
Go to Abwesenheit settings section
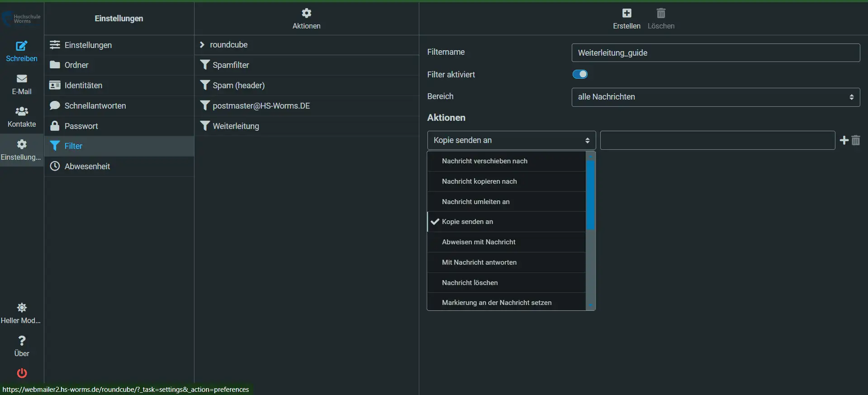coord(87,167)
